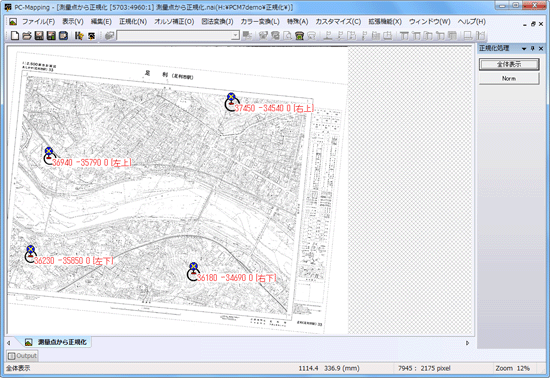
Task: Click the application icon left of ファイル menu
Action: click(13, 22)
